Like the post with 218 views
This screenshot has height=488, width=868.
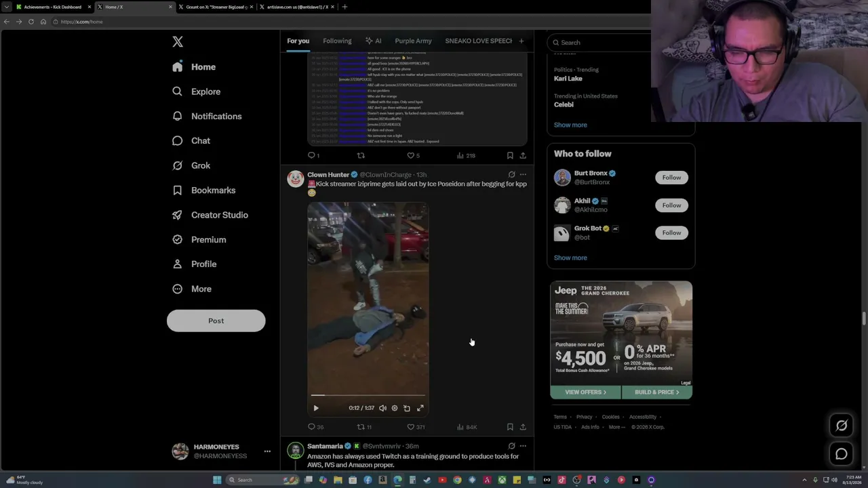coord(410,155)
